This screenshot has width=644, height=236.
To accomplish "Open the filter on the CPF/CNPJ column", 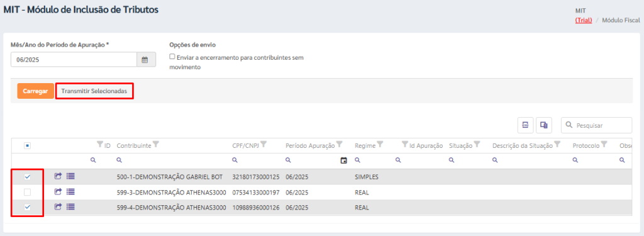I will click(264, 144).
